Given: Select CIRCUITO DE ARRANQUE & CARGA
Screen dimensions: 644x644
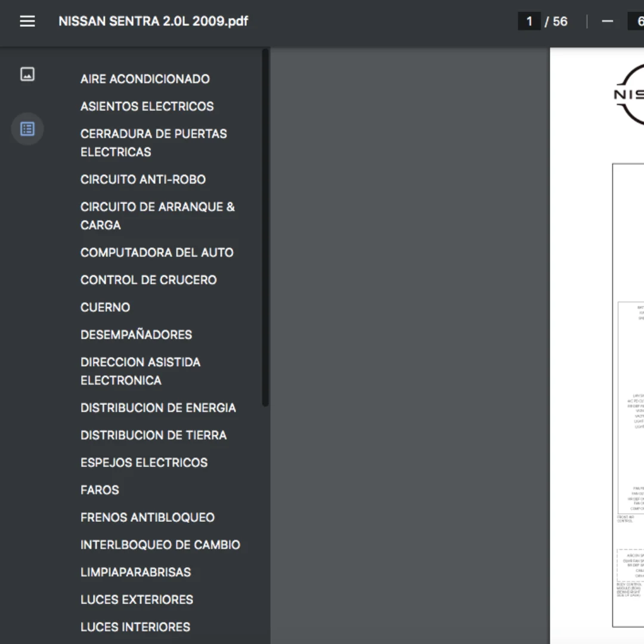Looking at the screenshot, I should [x=157, y=216].
